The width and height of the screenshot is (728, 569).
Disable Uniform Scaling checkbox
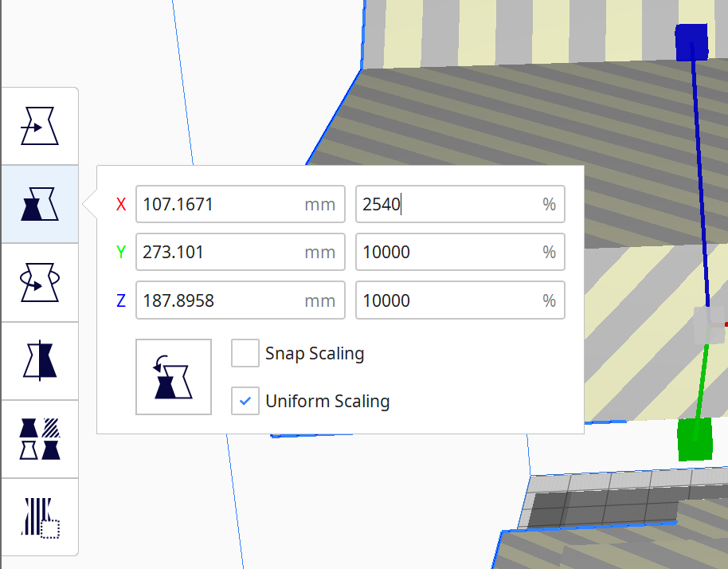pyautogui.click(x=245, y=401)
